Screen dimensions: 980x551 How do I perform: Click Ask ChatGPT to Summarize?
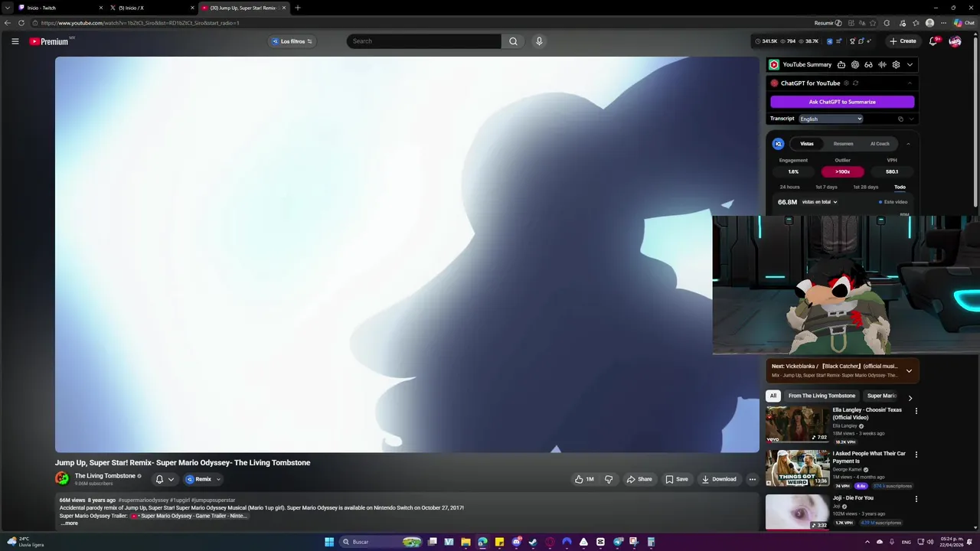[x=842, y=102]
